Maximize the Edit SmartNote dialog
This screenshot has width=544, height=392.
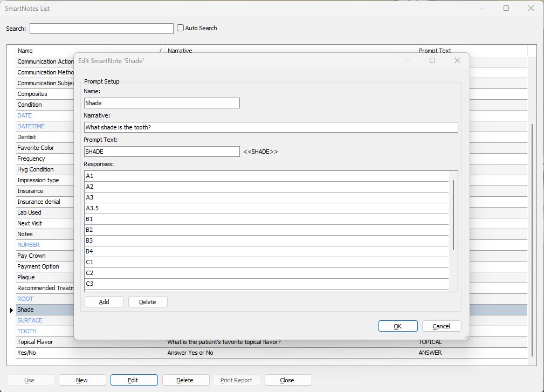coord(432,61)
